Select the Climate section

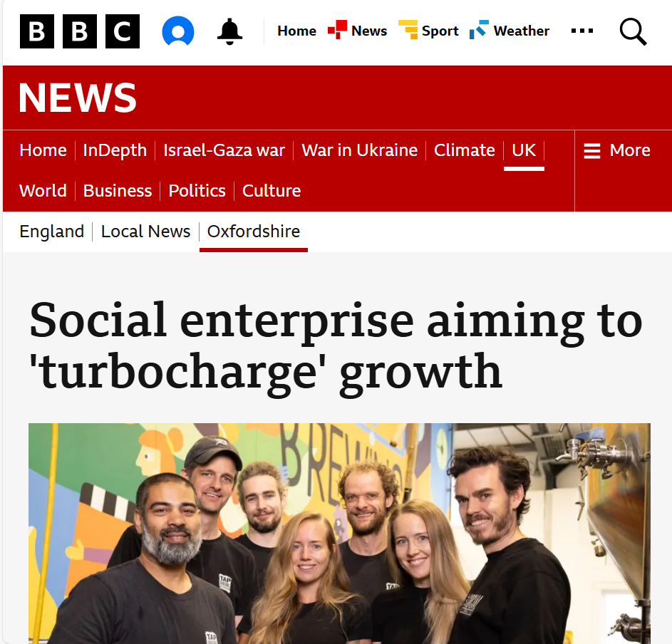[465, 150]
